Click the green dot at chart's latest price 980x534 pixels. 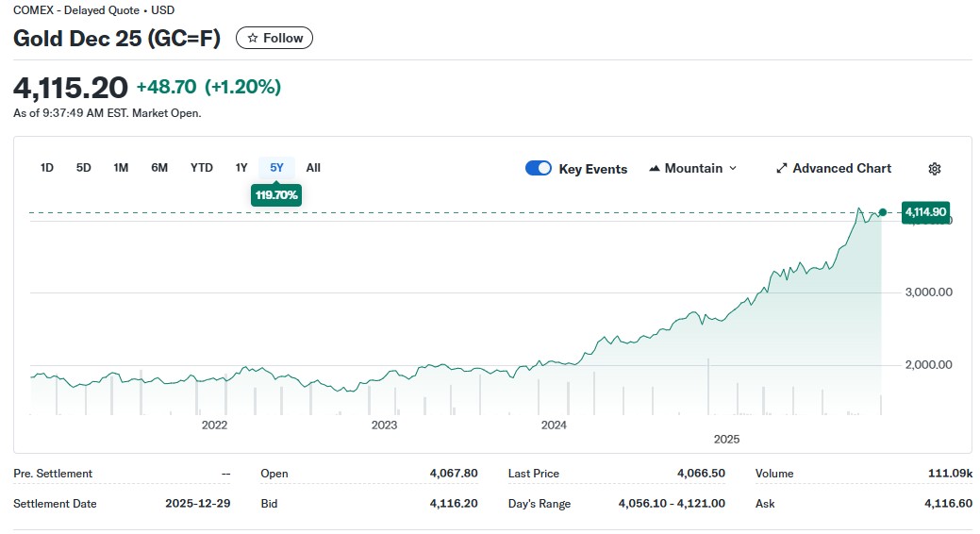click(882, 212)
